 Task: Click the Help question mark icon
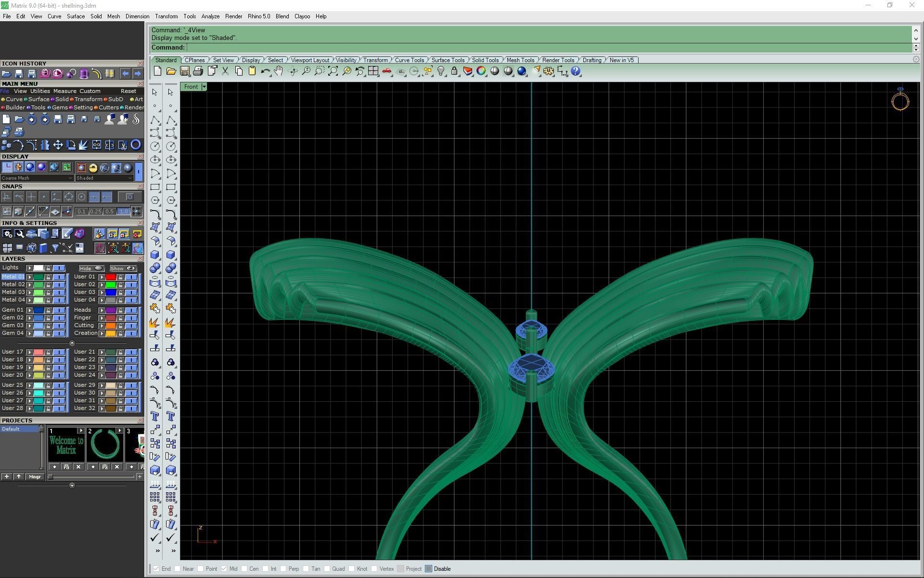point(576,71)
